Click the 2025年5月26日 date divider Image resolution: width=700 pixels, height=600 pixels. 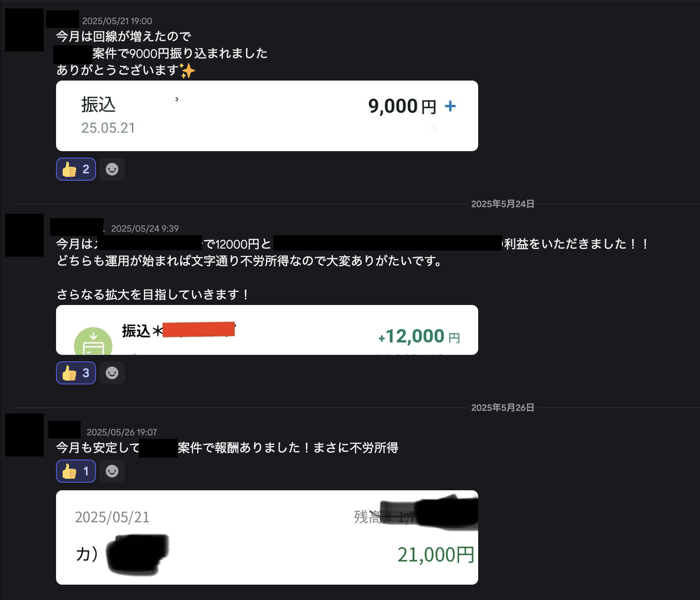[x=503, y=408]
